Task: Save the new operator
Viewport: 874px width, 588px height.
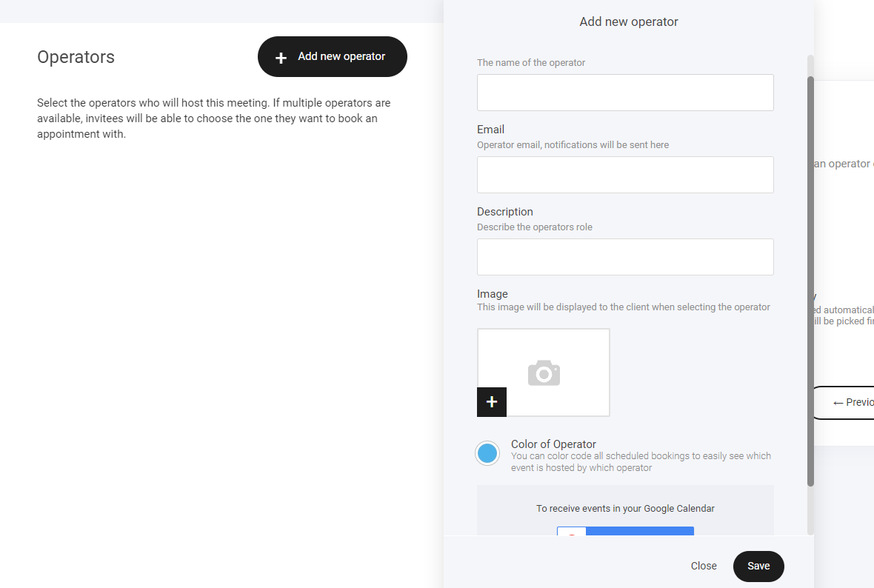Action: 758,566
